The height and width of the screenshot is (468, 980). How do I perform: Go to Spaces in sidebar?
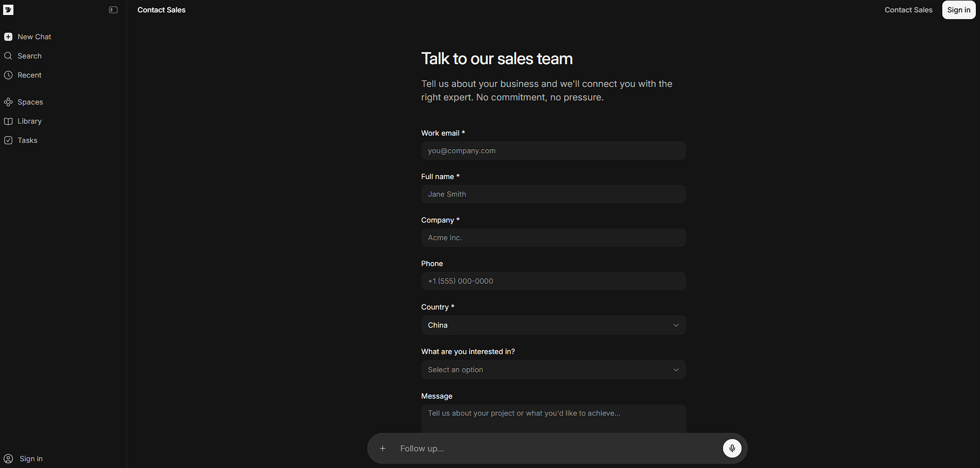click(x=30, y=102)
